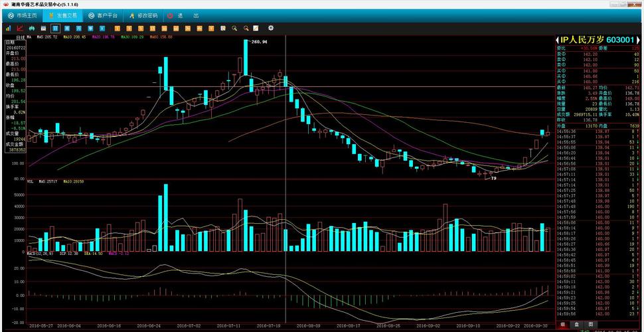Open the settings gear icon
The height and width of the screenshot is (332, 644).
pyautogui.click(x=271, y=29)
